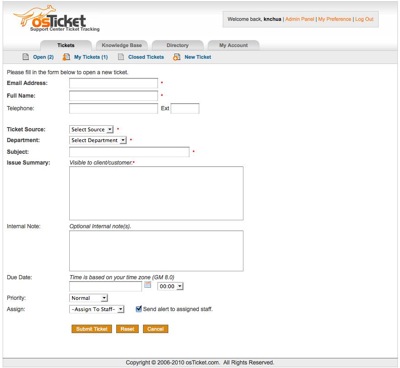Viewport: 400px width, 368px height.
Task: Click the Open tickets page icon
Action: tap(26, 57)
